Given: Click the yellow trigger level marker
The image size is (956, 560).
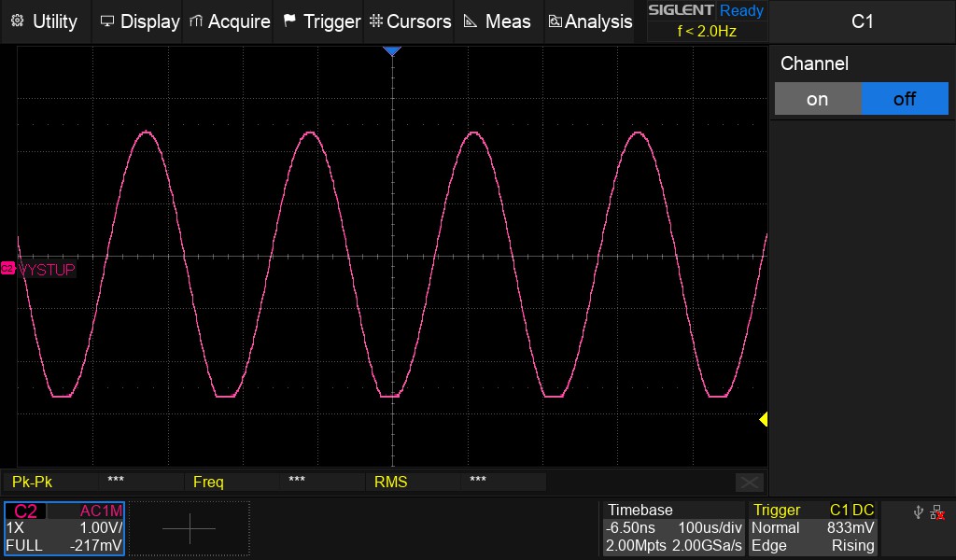Looking at the screenshot, I should [763, 420].
